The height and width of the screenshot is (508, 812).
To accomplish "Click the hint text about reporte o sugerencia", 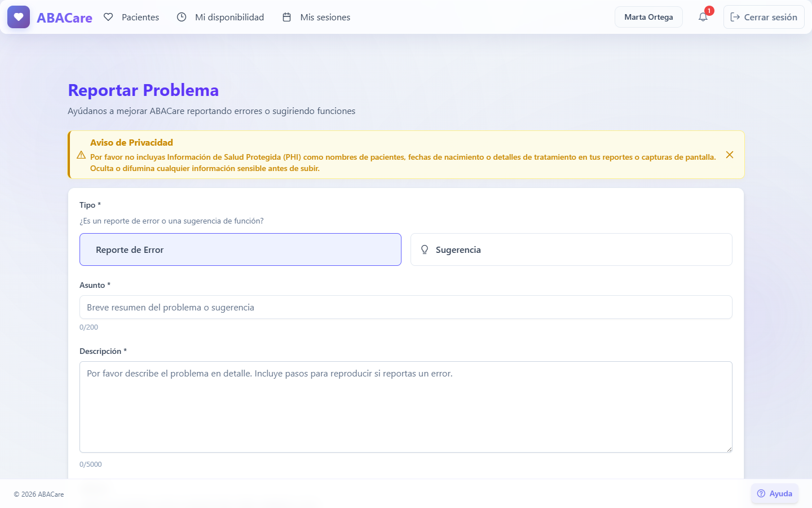I will tap(171, 221).
